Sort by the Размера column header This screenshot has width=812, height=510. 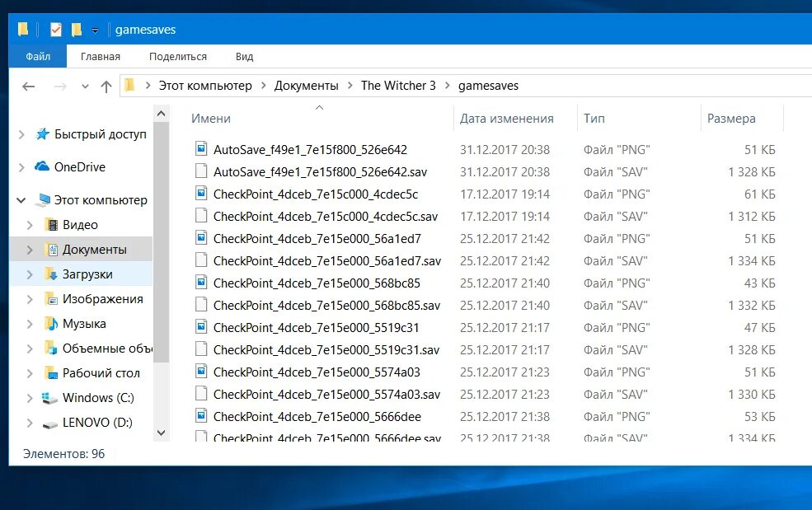pyautogui.click(x=731, y=119)
